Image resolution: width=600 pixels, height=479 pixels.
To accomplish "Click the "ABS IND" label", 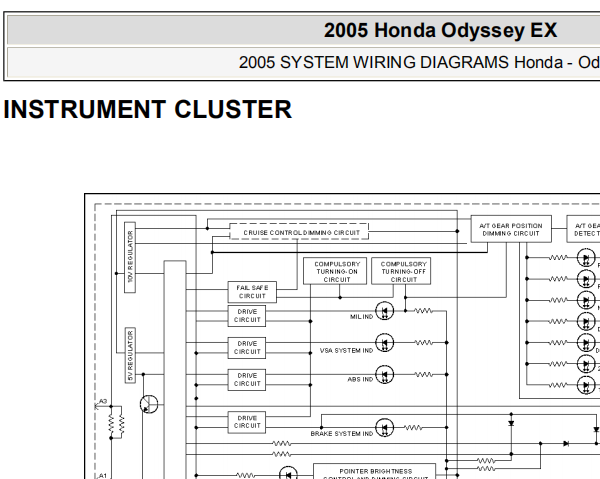I will (360, 380).
